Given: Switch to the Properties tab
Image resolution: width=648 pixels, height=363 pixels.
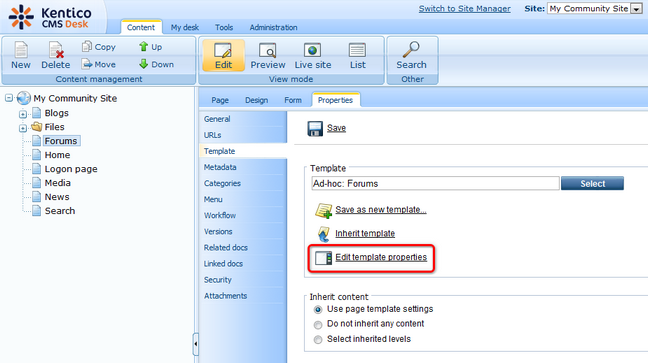Looking at the screenshot, I should pos(335,100).
